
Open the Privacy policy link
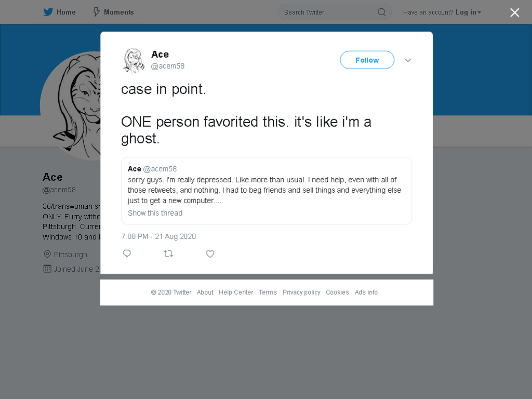pos(301,292)
